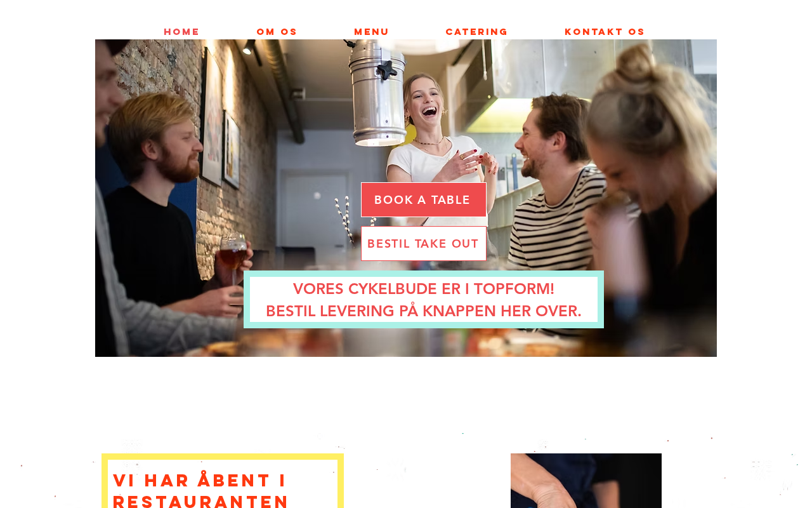The width and height of the screenshot is (812, 508).
Task: Navigate to KONTAKT OS
Action: pyautogui.click(x=605, y=32)
